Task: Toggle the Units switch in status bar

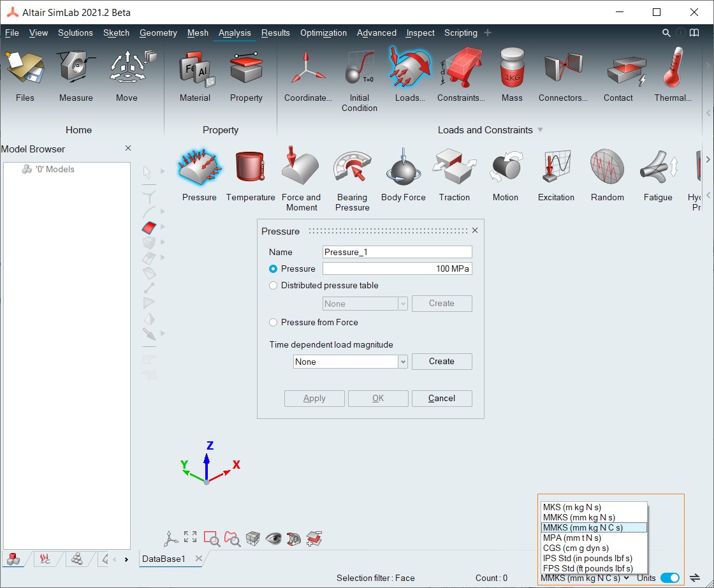Action: click(669, 578)
